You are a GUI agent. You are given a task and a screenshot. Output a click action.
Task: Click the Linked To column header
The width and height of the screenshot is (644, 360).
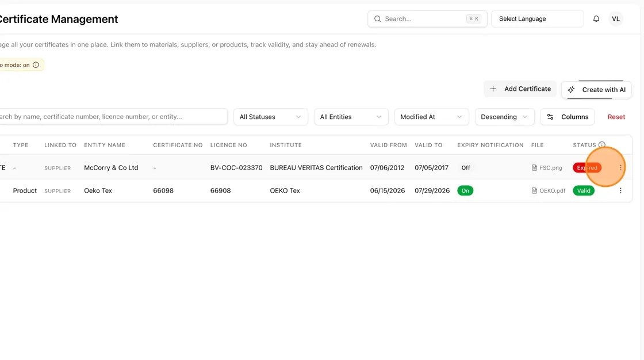coord(60,145)
